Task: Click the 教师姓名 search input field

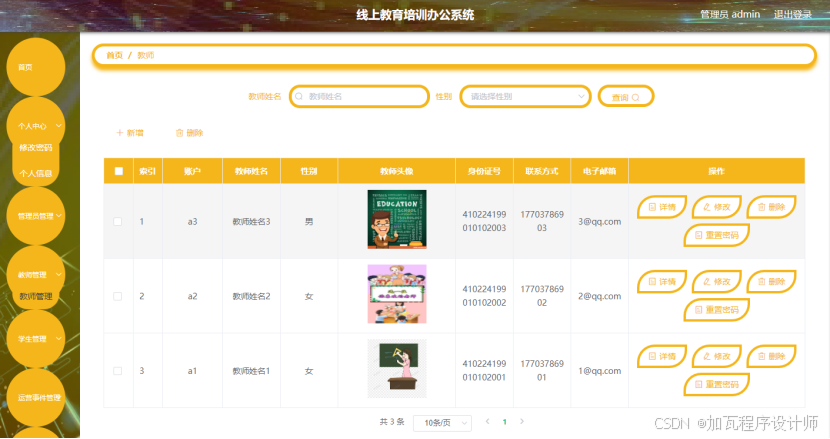Action: tap(359, 96)
